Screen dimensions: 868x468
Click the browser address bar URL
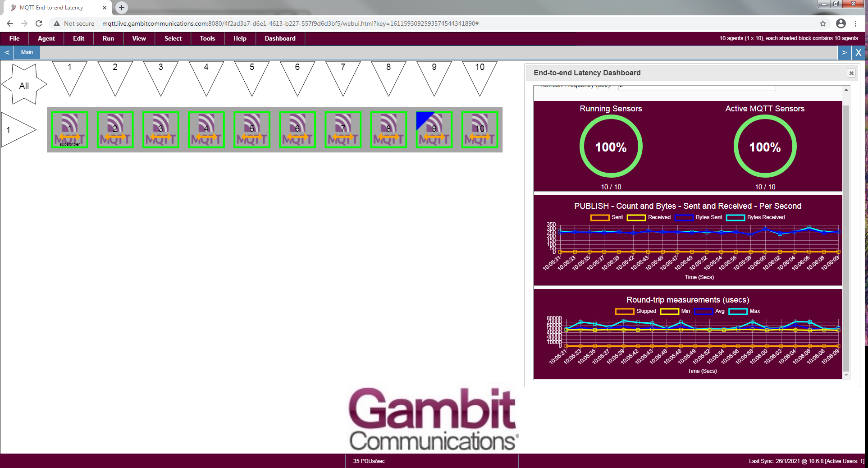[x=290, y=23]
